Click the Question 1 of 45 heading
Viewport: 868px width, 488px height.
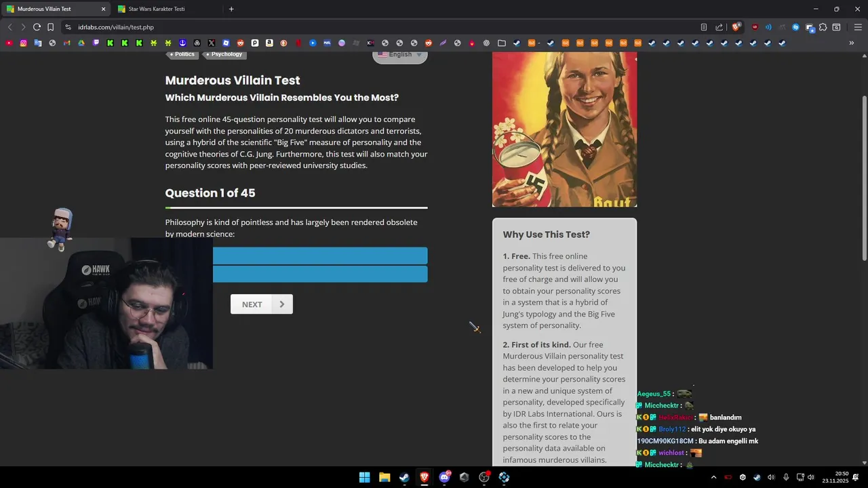pos(210,193)
